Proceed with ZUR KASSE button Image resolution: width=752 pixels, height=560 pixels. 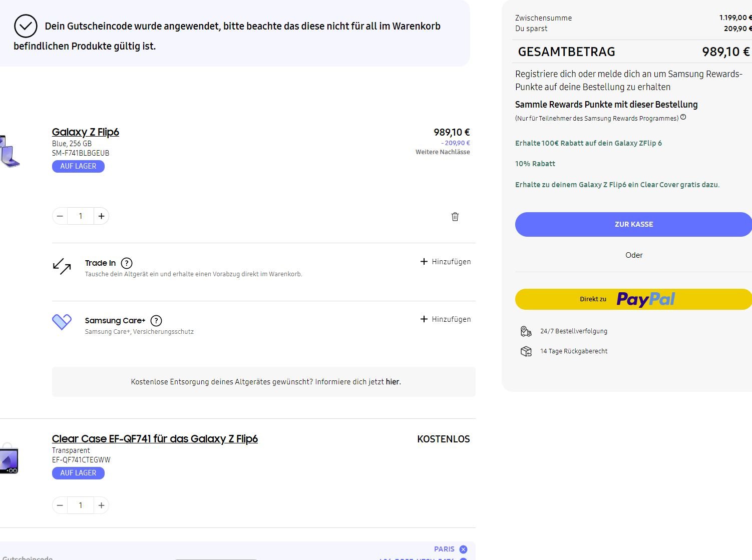coord(633,224)
